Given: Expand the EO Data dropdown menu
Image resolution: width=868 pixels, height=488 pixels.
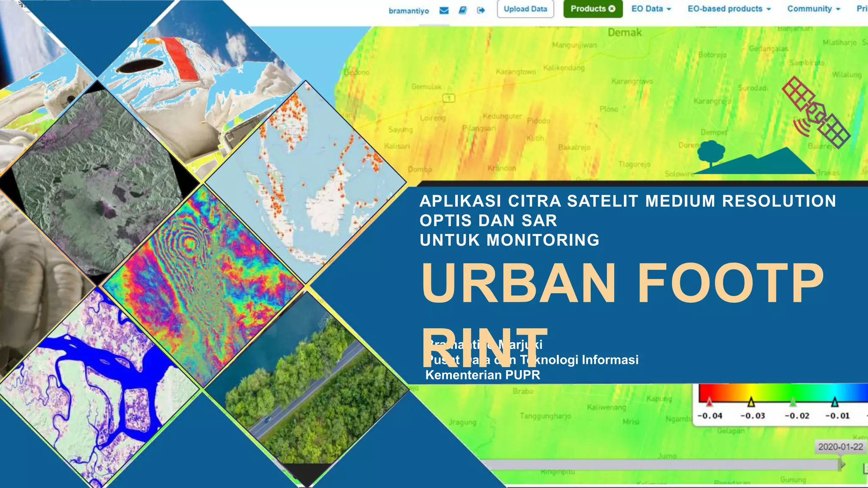Looking at the screenshot, I should [x=651, y=9].
